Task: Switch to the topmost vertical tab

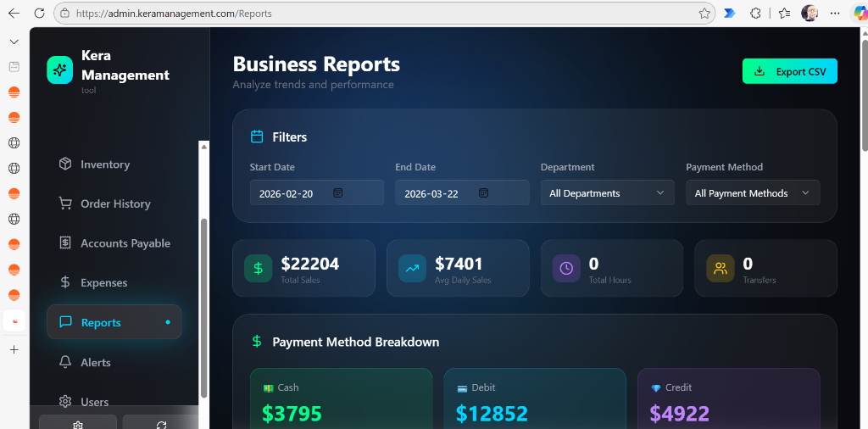Action: (x=14, y=67)
